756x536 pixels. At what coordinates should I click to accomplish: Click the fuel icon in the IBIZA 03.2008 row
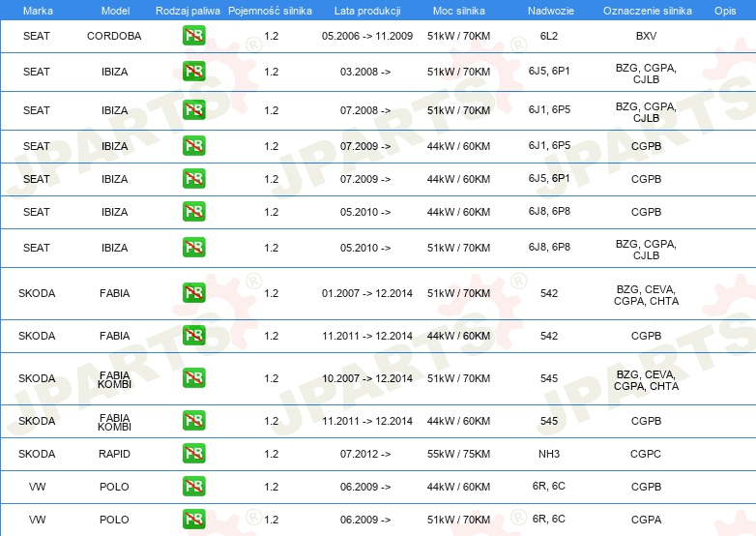click(193, 71)
